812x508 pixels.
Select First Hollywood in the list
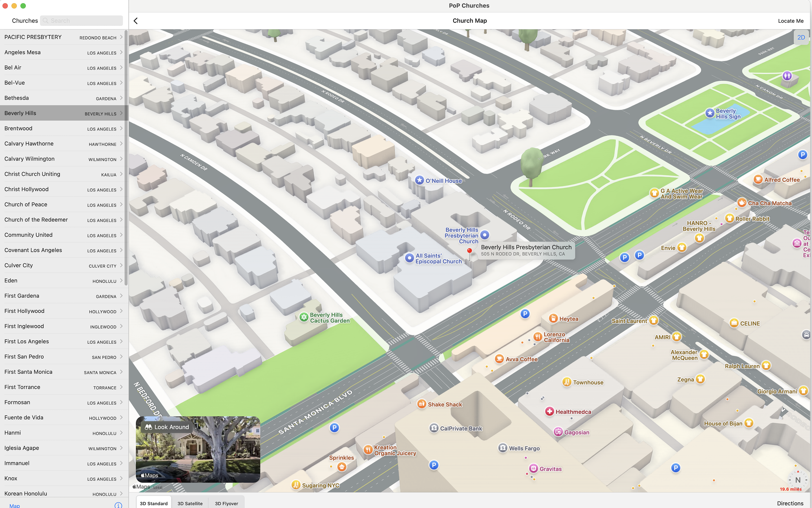pos(64,311)
